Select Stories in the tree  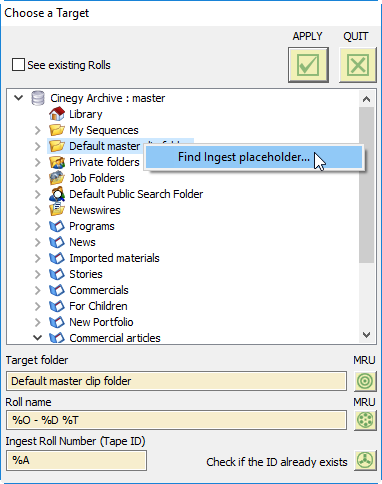(86, 274)
